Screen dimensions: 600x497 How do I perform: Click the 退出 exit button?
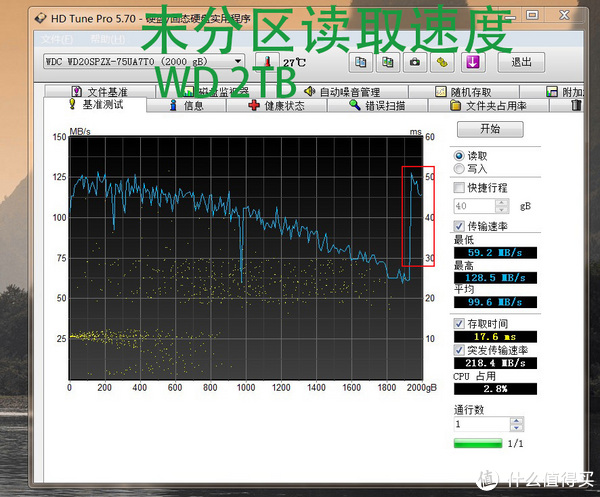pyautogui.click(x=521, y=62)
